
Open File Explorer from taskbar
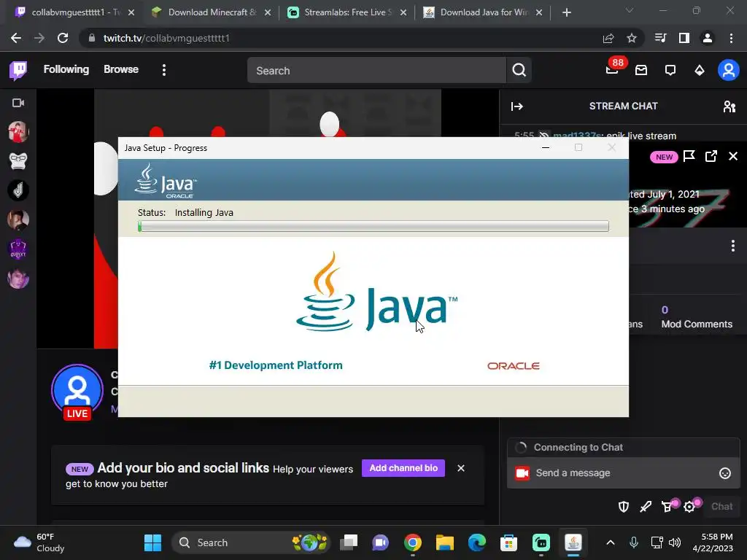[445, 542]
